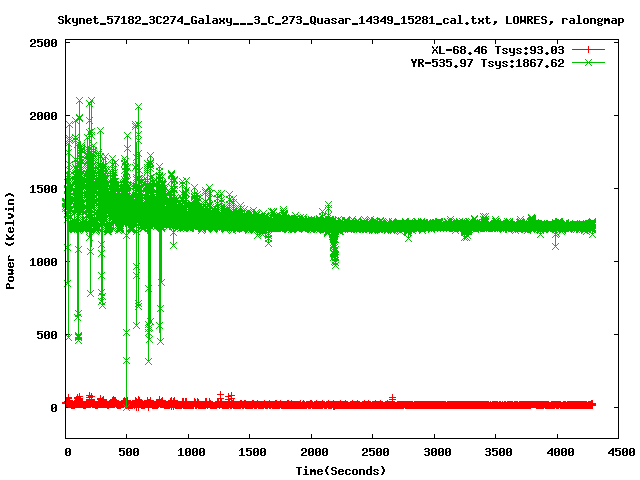Screen dimensions: 640x480
Task: Click the 4000 x-axis tick label
Action: pyautogui.click(x=560, y=452)
